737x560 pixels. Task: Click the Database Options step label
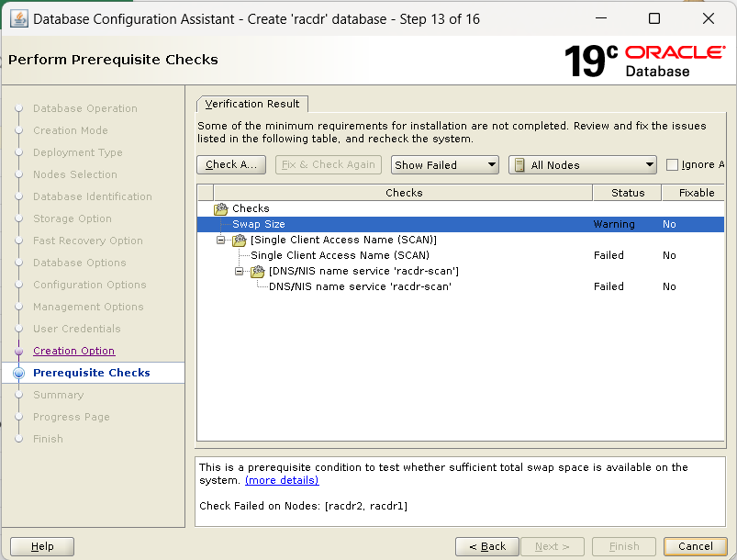[80, 263]
